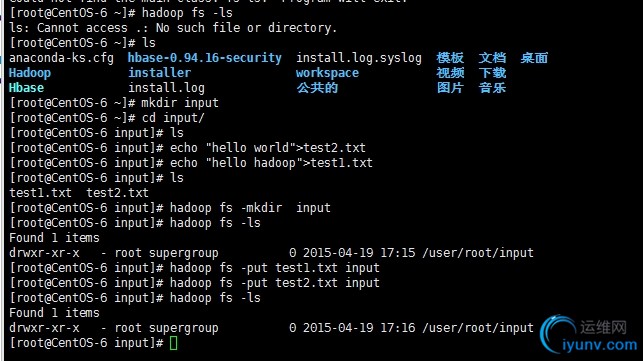Screen dimensions: 643x361
Task: Click the anaconda-ks.cfg file name
Action: tap(62, 58)
